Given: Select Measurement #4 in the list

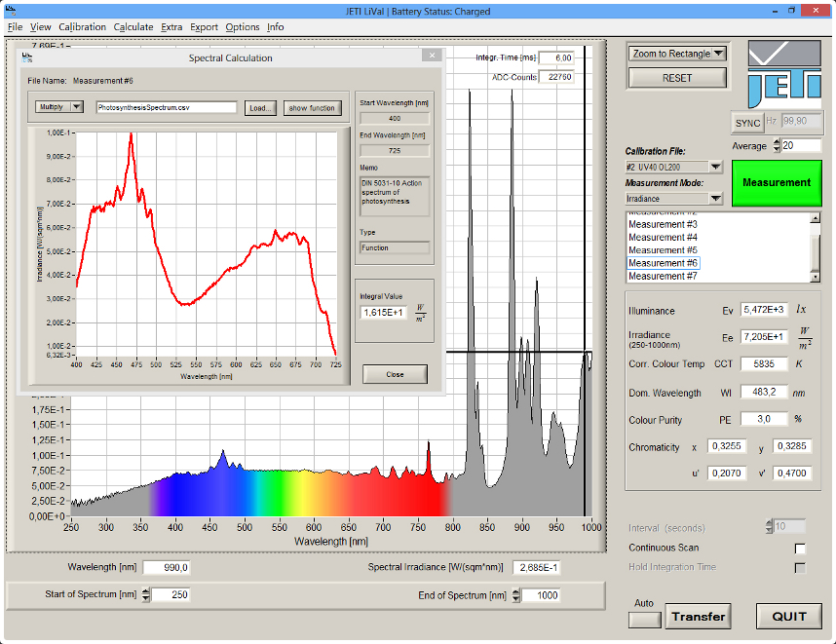Looking at the screenshot, I should coord(663,238).
